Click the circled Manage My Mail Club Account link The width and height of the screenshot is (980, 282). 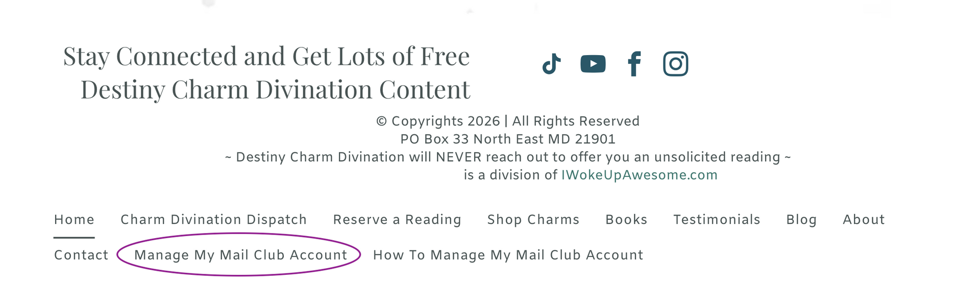[240, 255]
